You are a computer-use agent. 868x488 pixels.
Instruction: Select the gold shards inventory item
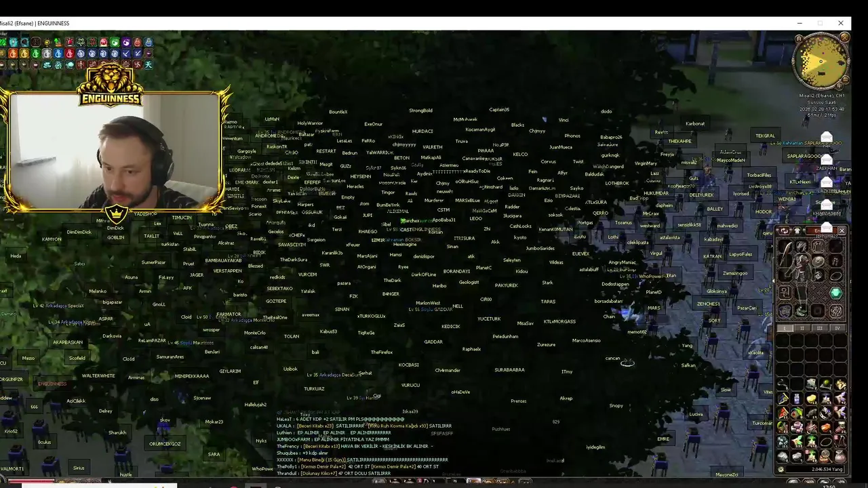coord(840,384)
